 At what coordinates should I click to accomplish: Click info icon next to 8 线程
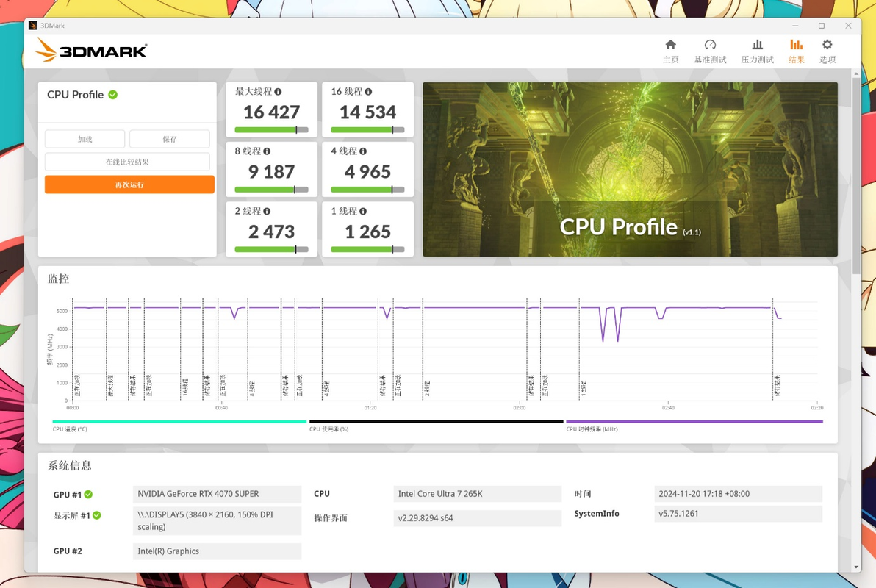coord(267,151)
